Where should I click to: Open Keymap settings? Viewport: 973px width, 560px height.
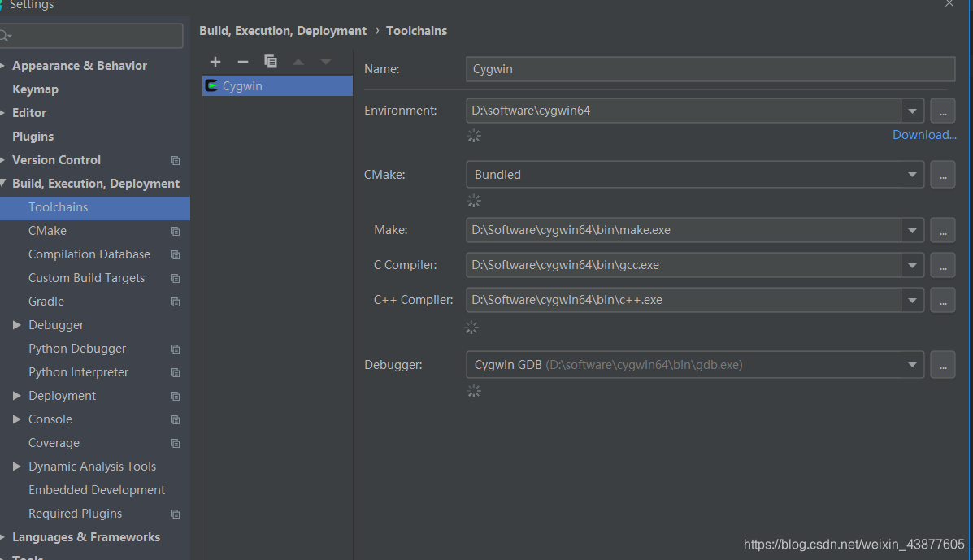click(36, 89)
